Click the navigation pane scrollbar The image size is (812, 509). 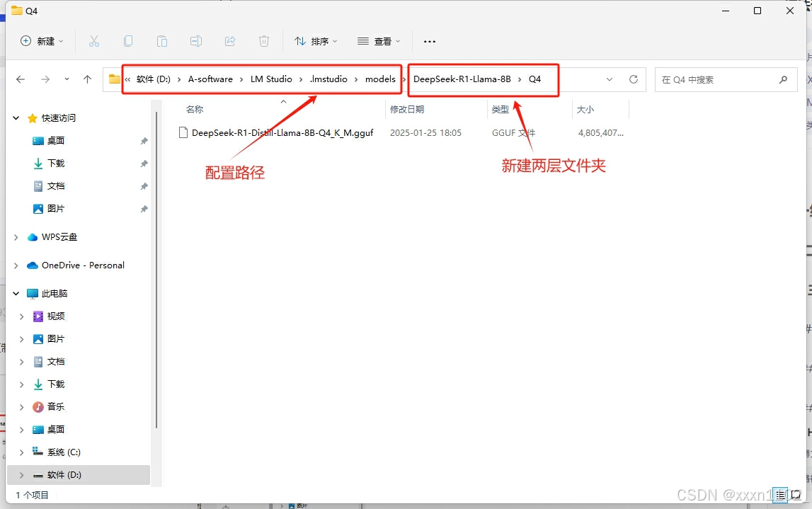click(156, 269)
